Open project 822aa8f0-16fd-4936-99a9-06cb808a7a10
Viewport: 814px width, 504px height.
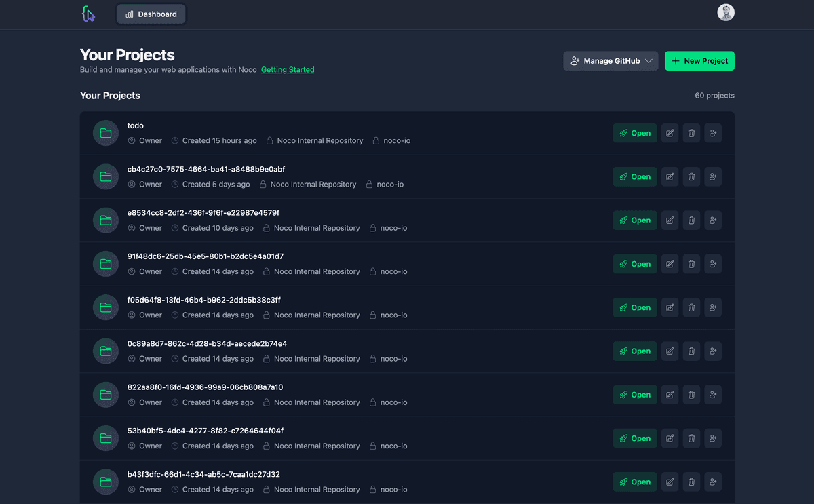635,395
